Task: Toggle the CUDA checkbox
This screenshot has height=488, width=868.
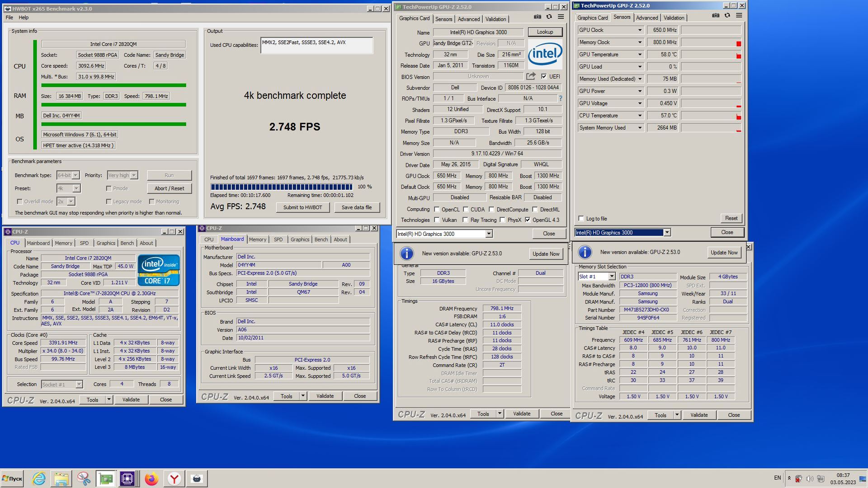Action: pyautogui.click(x=466, y=210)
